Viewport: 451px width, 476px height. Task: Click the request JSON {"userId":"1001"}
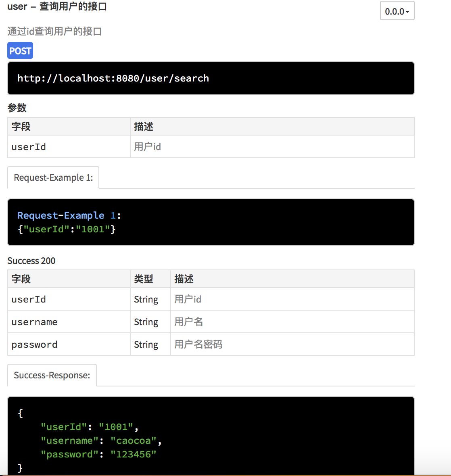[67, 229]
